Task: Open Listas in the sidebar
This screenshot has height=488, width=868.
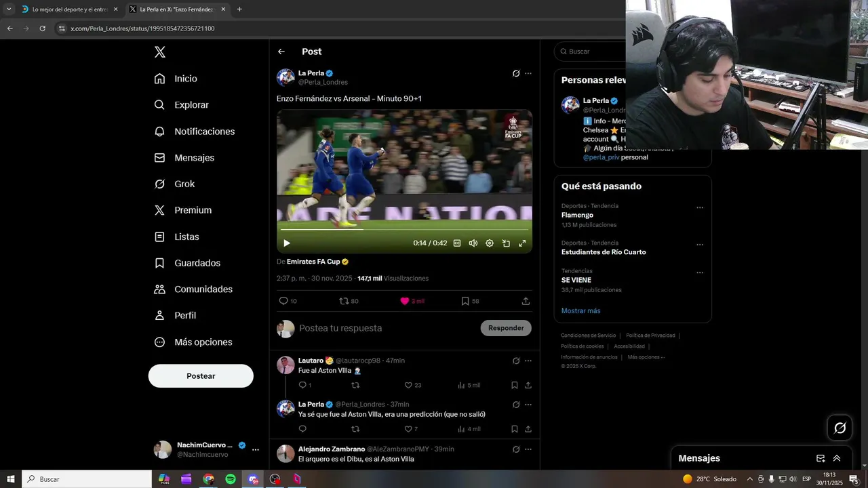Action: 176,237
